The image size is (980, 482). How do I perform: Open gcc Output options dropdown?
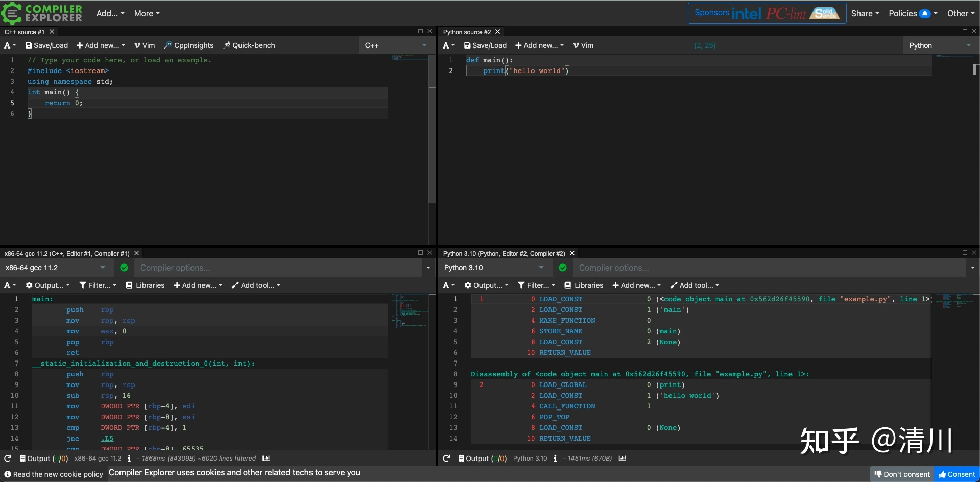click(48, 285)
